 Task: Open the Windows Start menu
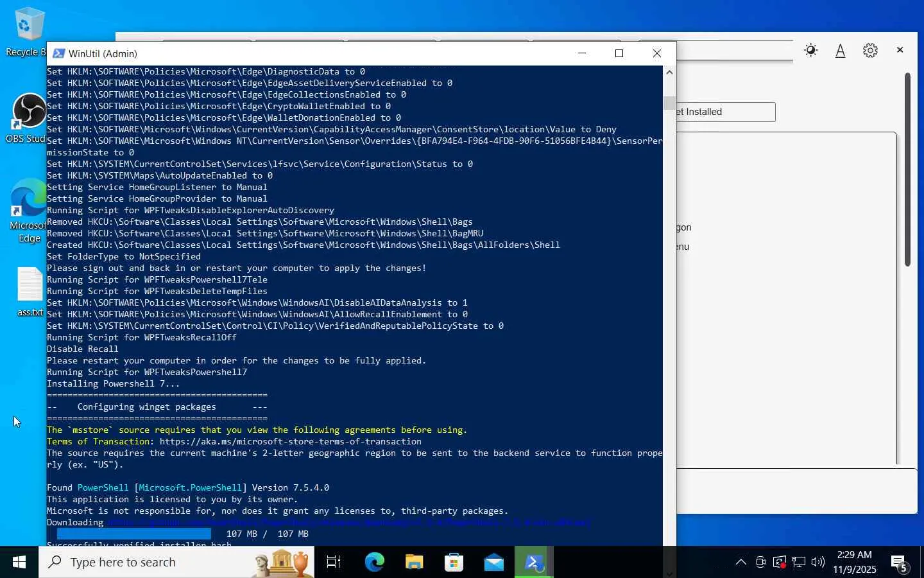tap(19, 563)
